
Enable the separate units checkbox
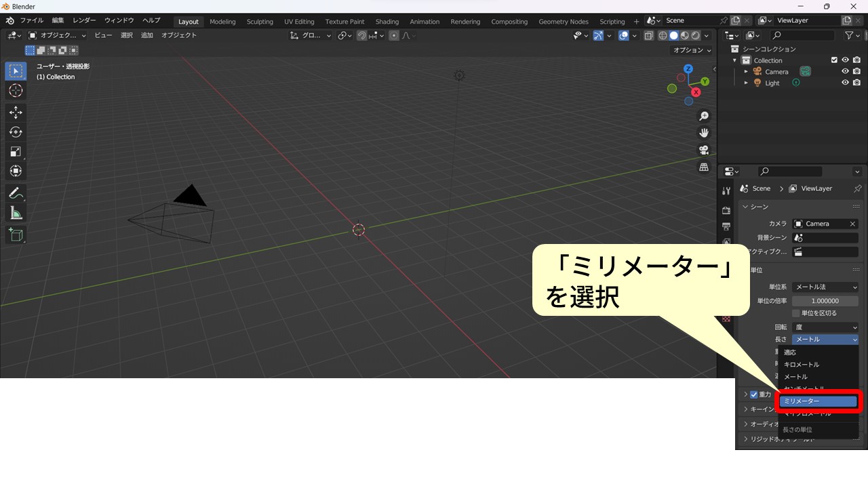click(x=796, y=313)
